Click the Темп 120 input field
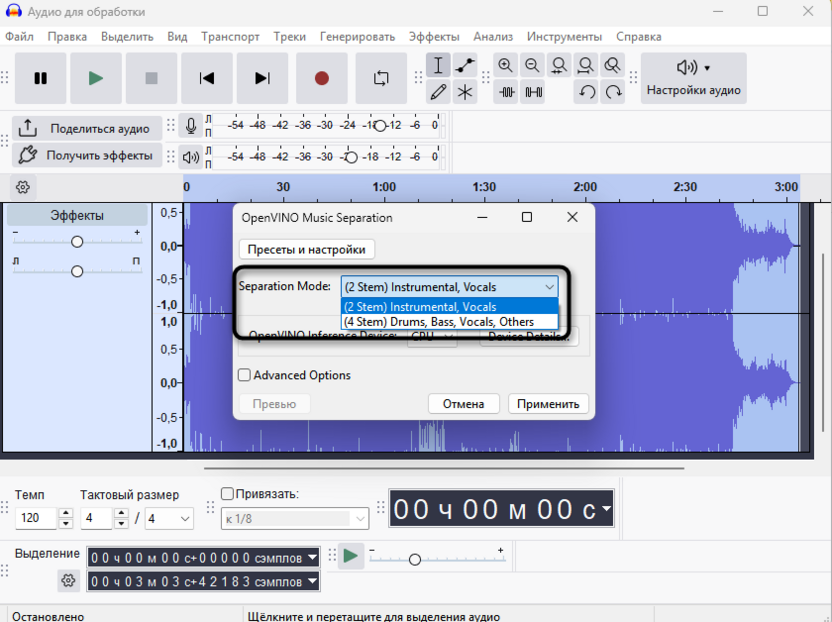This screenshot has width=832, height=622. [x=36, y=518]
